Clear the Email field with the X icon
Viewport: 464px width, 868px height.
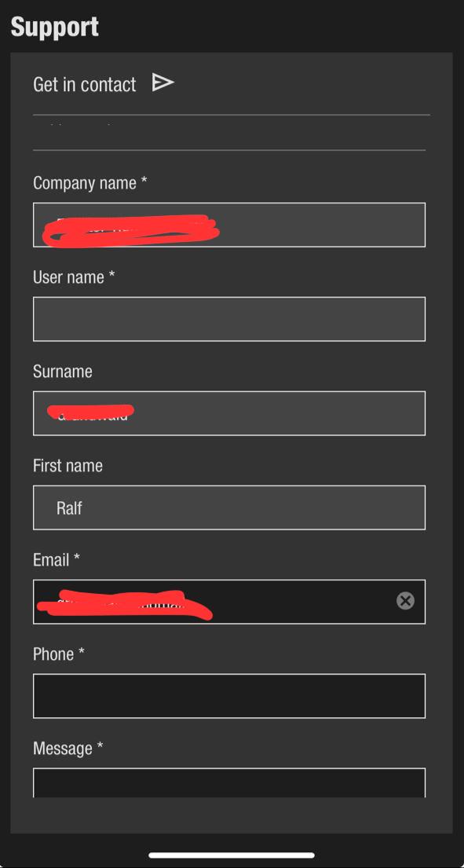coord(405,601)
